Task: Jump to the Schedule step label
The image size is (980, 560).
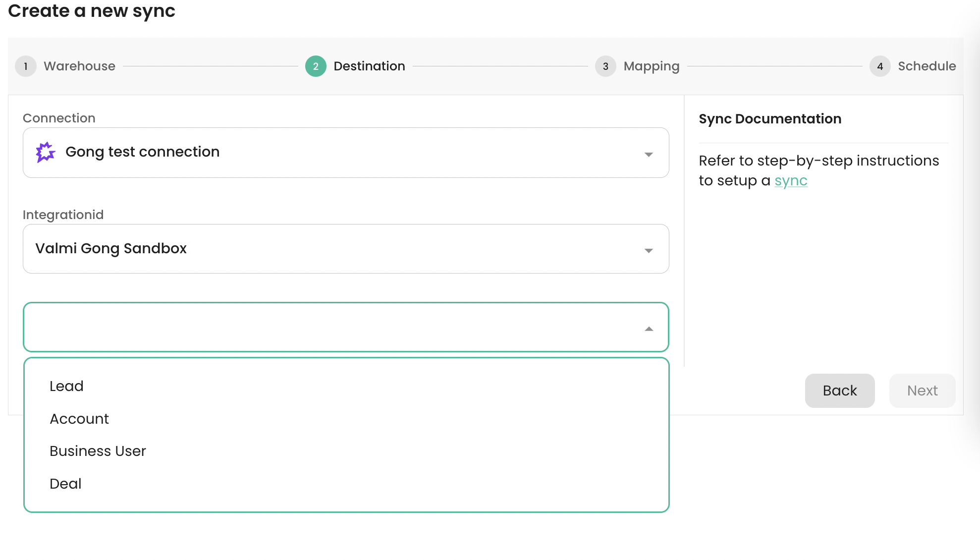Action: tap(926, 66)
